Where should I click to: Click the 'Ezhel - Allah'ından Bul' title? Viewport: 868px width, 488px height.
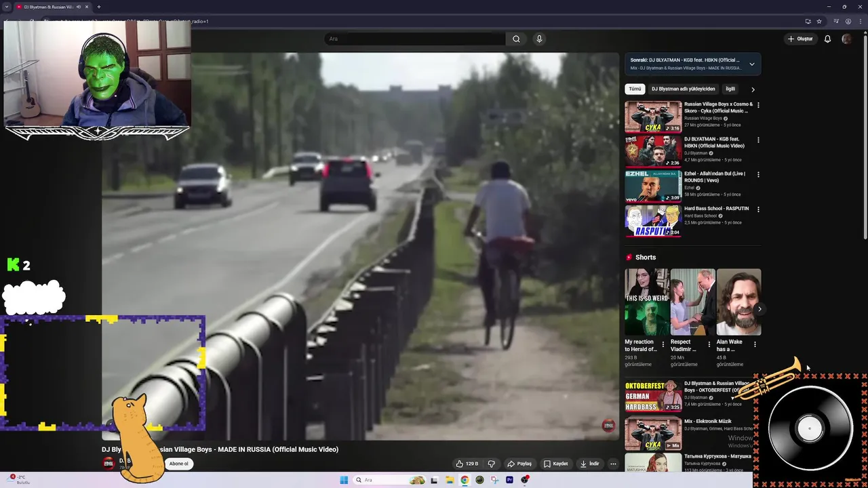click(715, 177)
